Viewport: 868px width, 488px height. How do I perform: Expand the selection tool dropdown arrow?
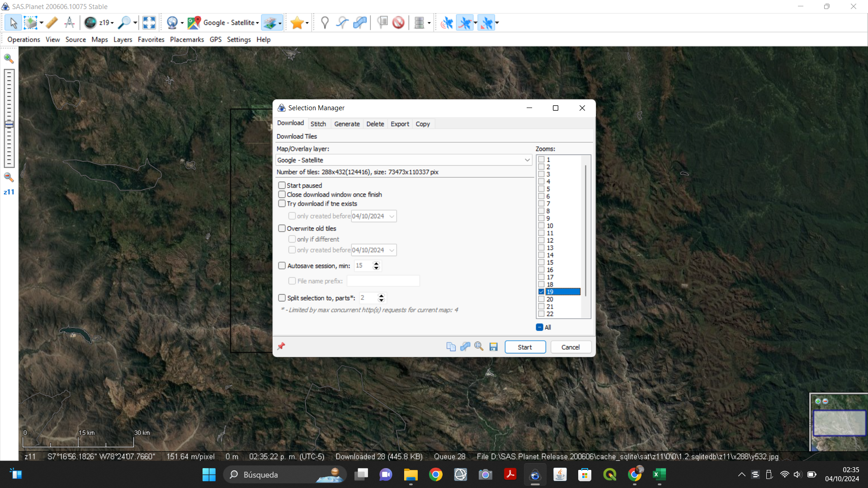(x=41, y=23)
